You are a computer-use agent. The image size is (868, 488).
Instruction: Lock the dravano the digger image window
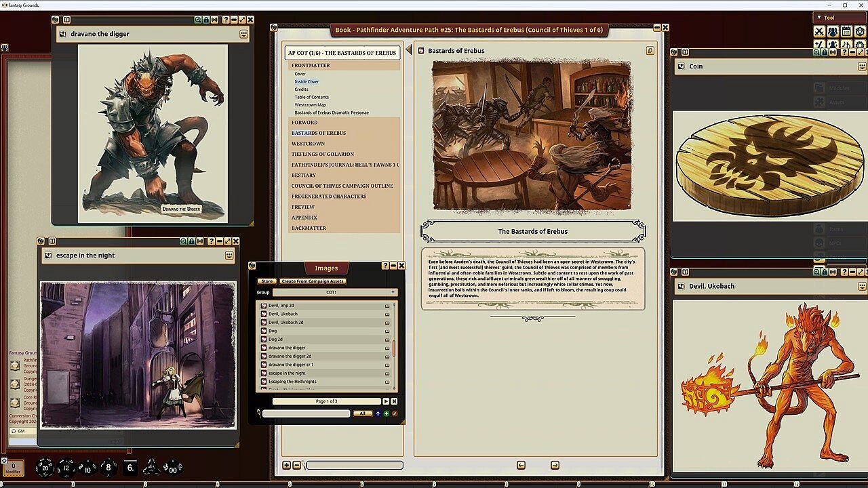pyautogui.click(x=206, y=20)
